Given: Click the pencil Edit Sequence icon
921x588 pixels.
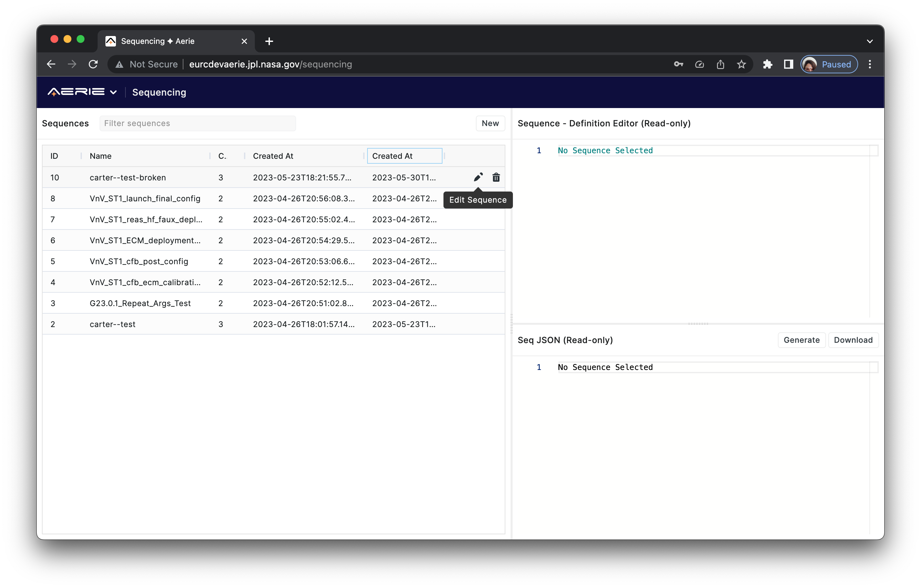Looking at the screenshot, I should (x=478, y=177).
